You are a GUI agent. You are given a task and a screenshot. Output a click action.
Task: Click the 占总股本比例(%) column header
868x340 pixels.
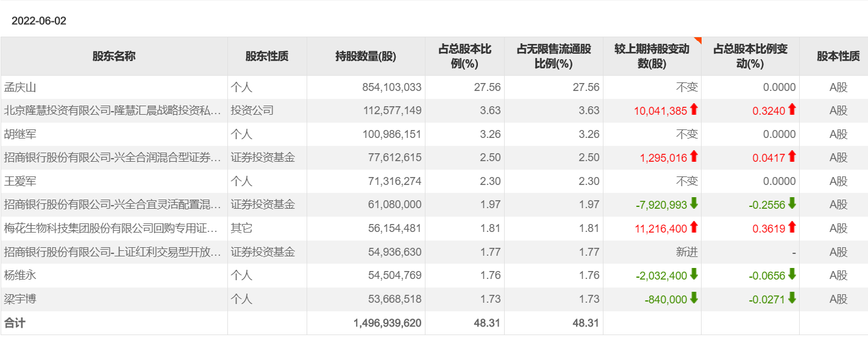point(464,56)
